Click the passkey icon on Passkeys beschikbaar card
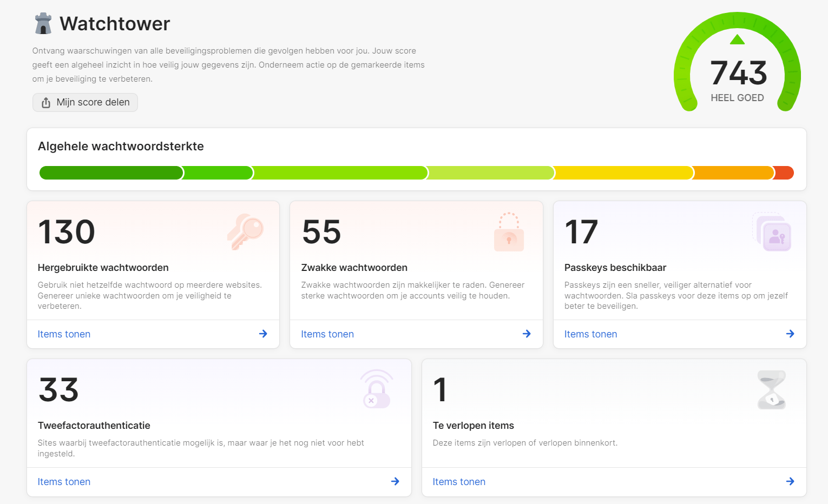 coord(772,232)
